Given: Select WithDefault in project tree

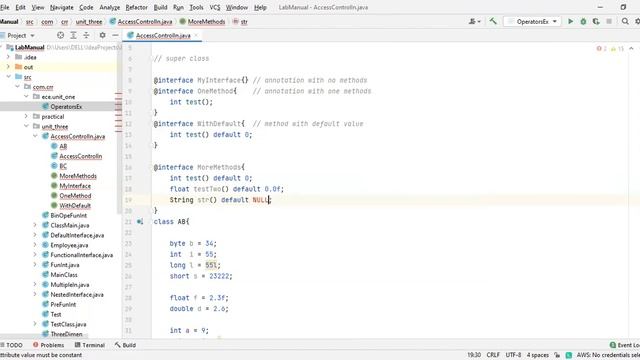Looking at the screenshot, I should coord(75,206).
